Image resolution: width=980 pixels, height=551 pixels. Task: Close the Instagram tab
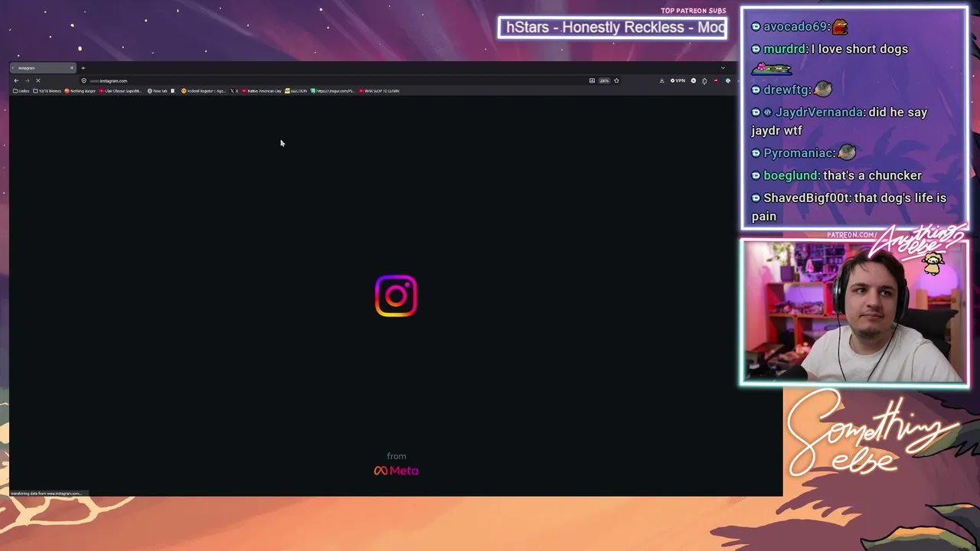[72, 68]
